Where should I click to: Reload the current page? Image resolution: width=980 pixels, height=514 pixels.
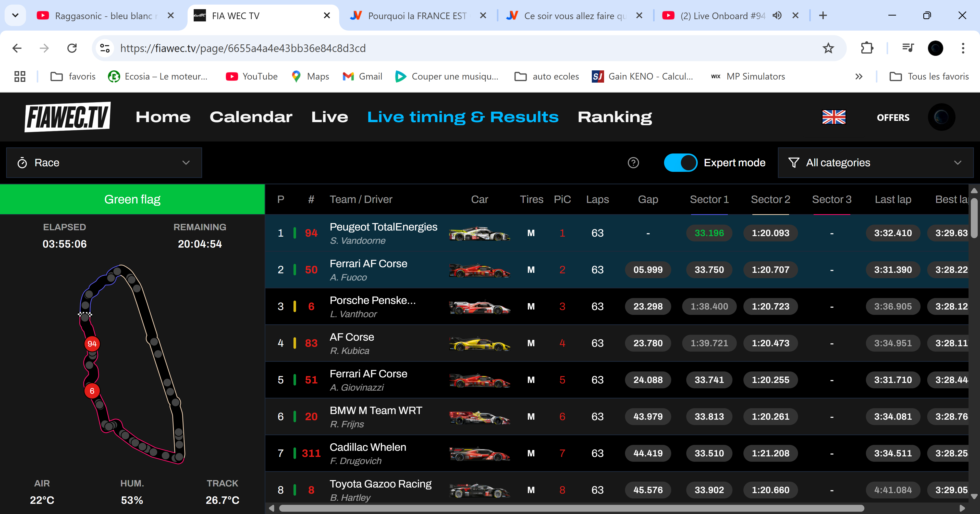(x=72, y=48)
